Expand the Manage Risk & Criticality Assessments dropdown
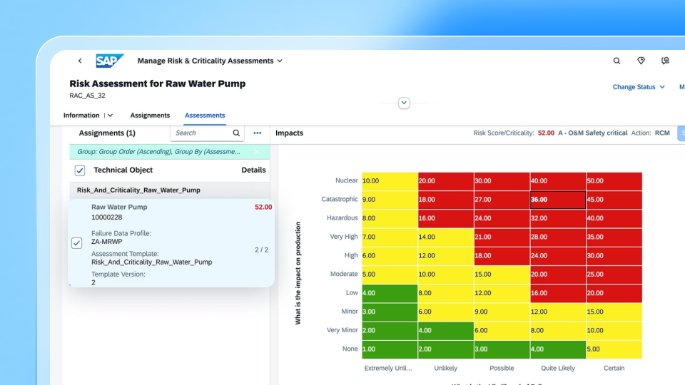Image resolution: width=685 pixels, height=385 pixels. tap(280, 61)
